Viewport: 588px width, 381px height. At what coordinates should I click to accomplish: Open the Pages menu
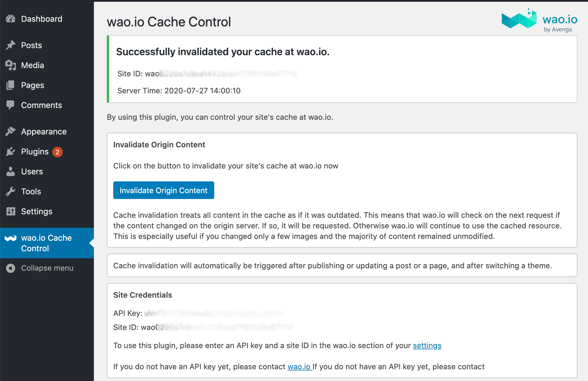[x=47, y=85]
